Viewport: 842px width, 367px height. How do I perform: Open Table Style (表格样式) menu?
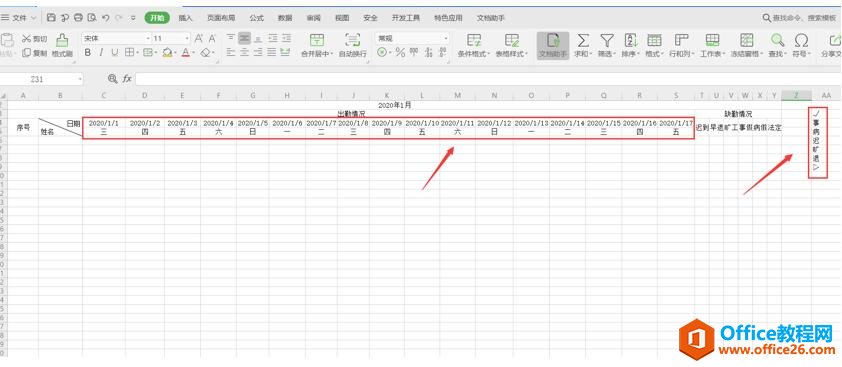point(511,46)
